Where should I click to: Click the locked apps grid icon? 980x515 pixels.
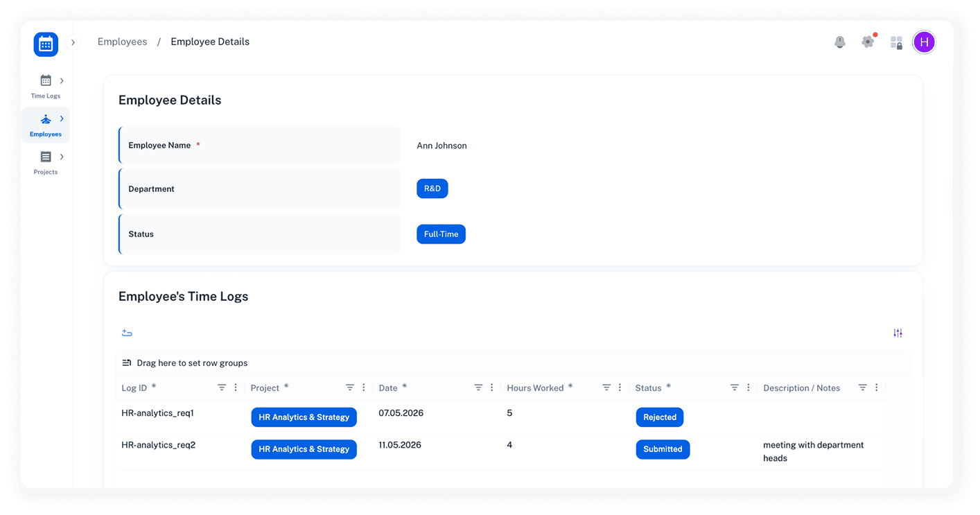coord(896,42)
